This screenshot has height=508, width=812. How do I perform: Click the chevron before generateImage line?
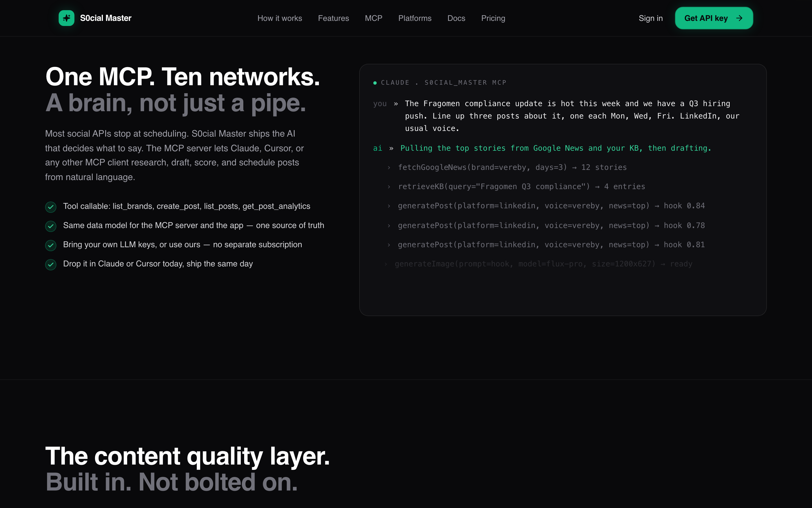pyautogui.click(x=385, y=264)
